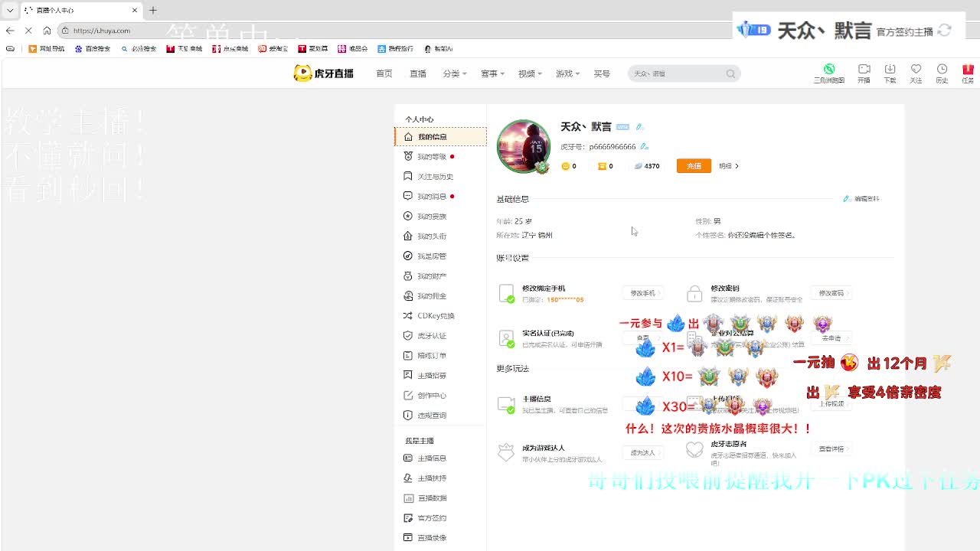Click the Huya search input field
The width and height of the screenshot is (980, 551).
point(675,74)
